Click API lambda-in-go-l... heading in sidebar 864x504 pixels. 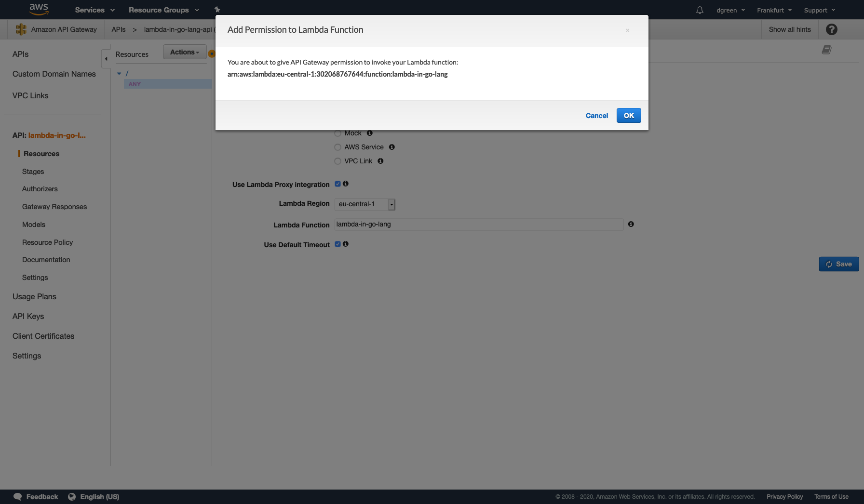[x=49, y=135]
